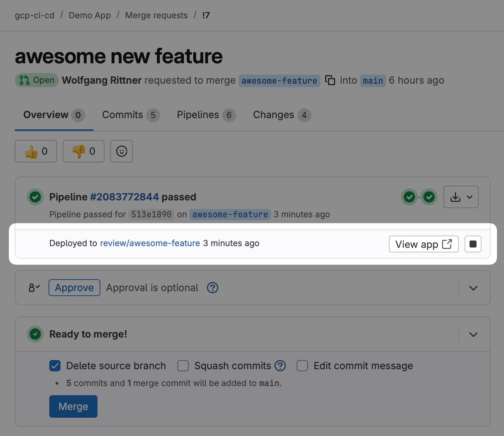Open the download artifacts dropdown
The image size is (504, 436).
pos(461,197)
